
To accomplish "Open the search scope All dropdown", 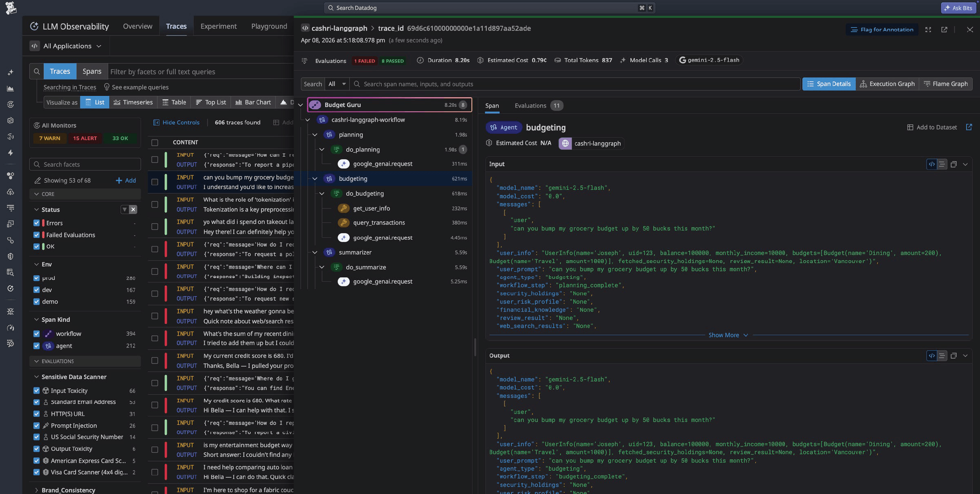I will (337, 84).
